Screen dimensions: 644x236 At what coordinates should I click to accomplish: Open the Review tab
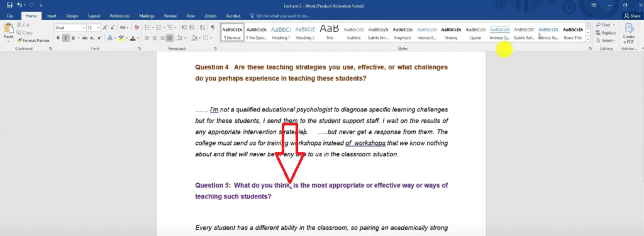[x=170, y=16]
